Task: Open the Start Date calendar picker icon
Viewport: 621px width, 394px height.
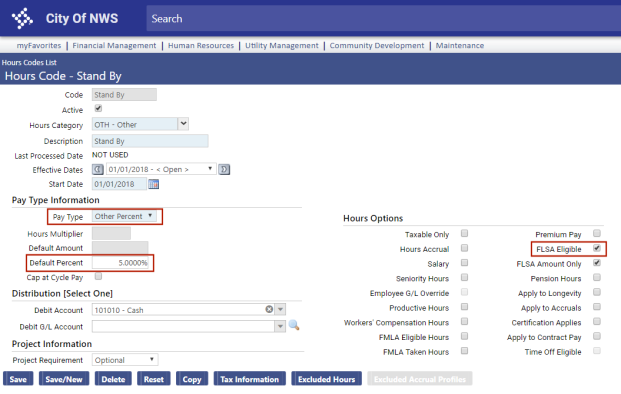Action: [x=154, y=184]
